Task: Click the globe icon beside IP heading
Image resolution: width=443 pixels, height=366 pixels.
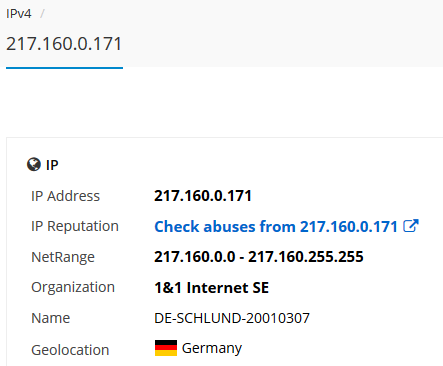Action: [x=34, y=164]
